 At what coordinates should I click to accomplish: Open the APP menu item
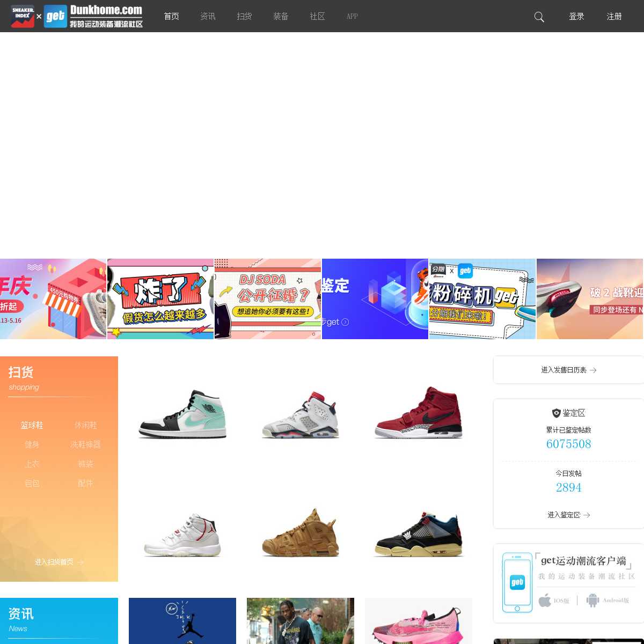tap(352, 16)
